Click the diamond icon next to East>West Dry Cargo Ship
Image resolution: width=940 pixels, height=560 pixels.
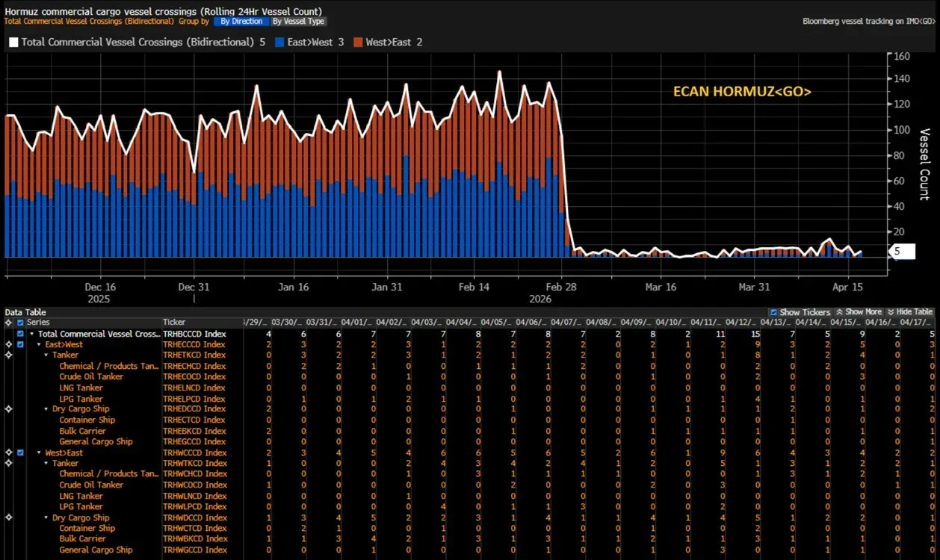pos(8,409)
